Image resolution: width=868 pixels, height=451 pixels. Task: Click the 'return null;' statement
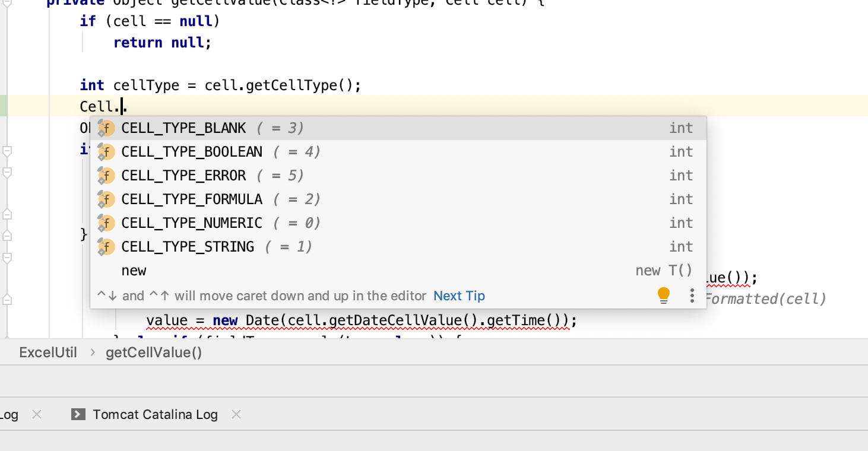(162, 43)
